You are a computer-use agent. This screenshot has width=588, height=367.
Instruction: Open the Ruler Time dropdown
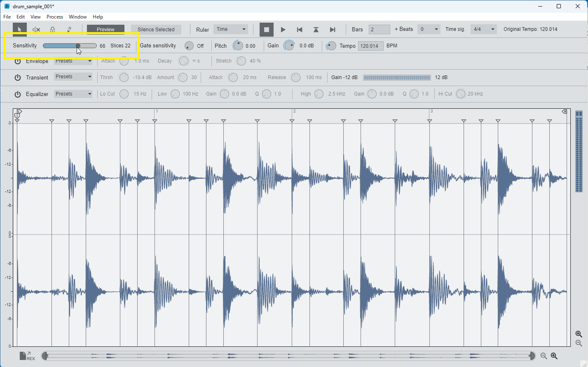(231, 29)
